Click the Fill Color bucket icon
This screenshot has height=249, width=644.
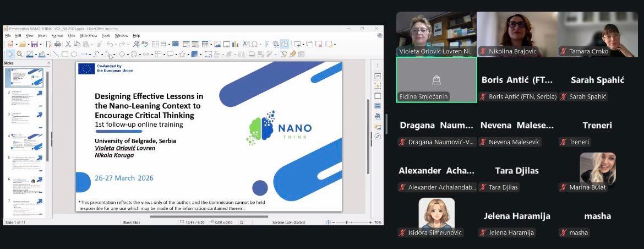tap(42, 54)
